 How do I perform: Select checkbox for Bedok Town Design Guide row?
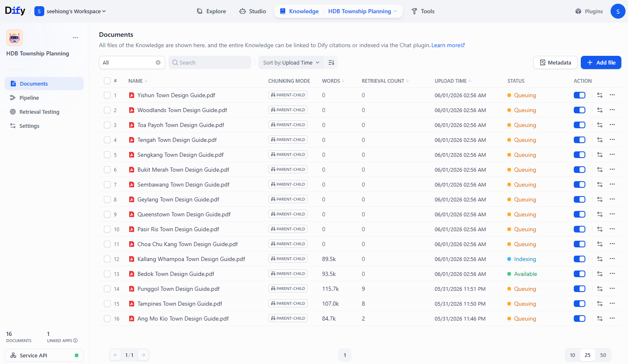(107, 274)
